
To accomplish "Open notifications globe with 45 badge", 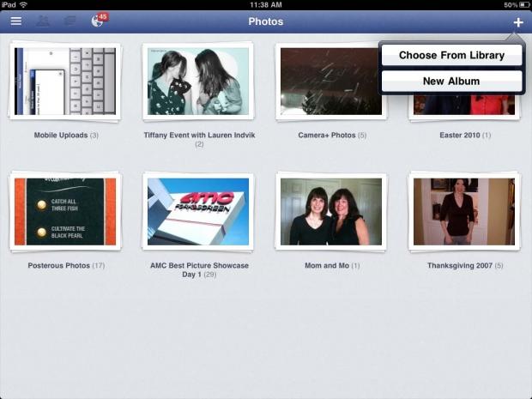I will tap(100, 20).
